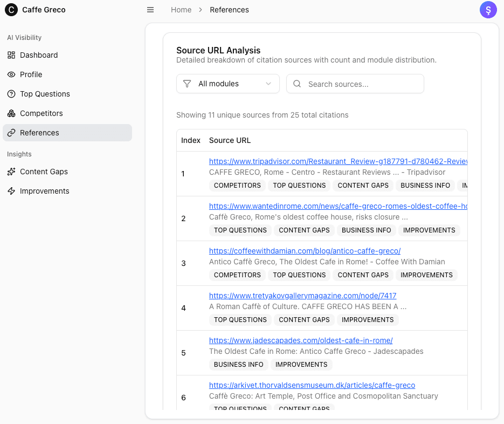Viewport: 504px width, 424px height.
Task: Click the Competitors icon in sidebar
Action: coord(11,113)
